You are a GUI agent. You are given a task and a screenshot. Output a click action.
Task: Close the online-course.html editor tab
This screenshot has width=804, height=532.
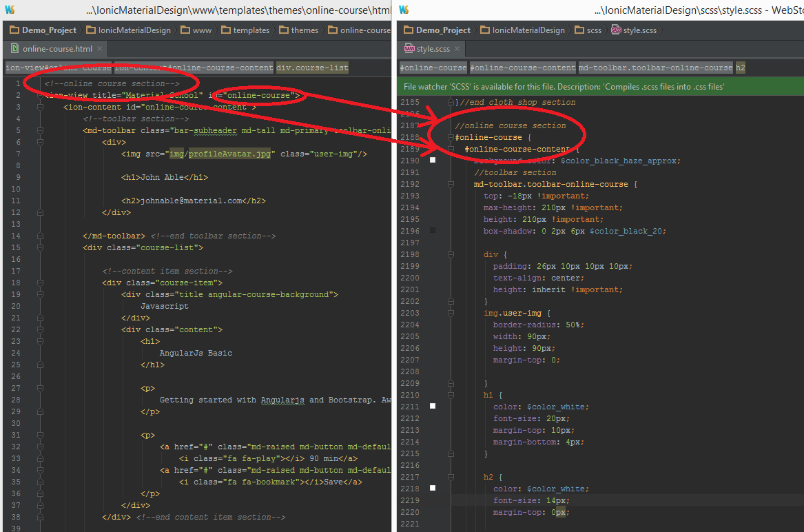[100, 49]
